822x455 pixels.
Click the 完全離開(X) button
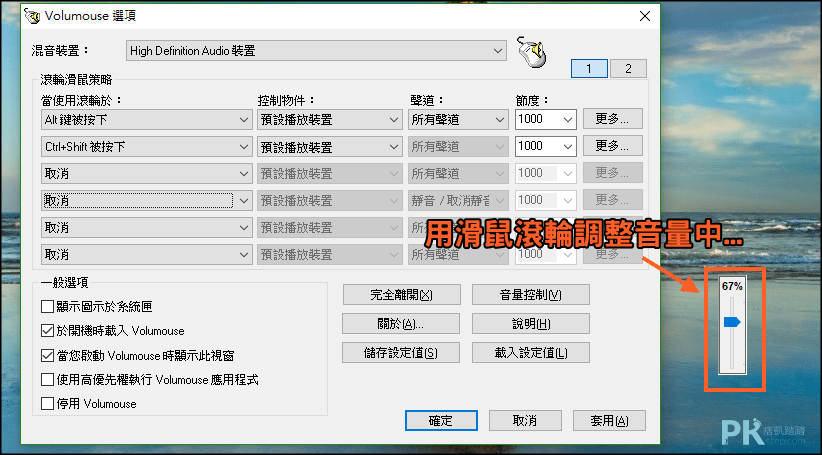pos(402,295)
